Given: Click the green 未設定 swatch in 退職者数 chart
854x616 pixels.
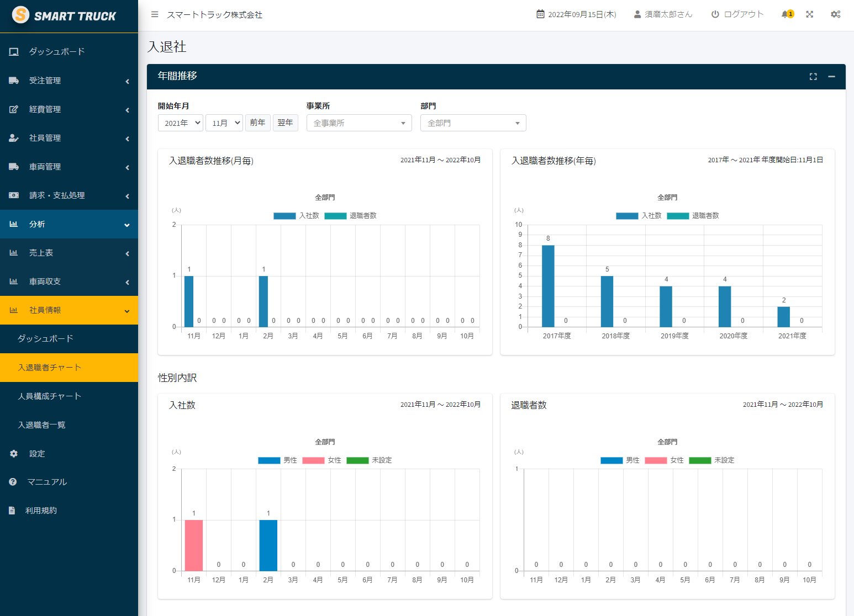Looking at the screenshot, I should click(x=700, y=460).
